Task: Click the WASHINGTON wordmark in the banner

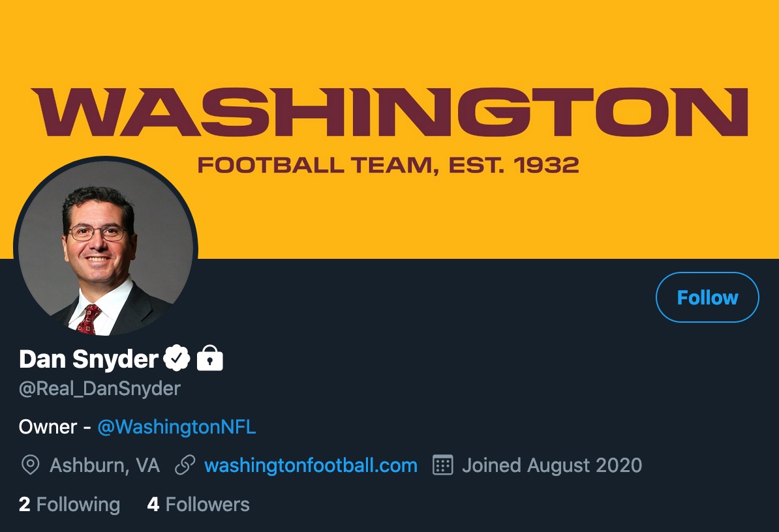Action: (x=389, y=113)
